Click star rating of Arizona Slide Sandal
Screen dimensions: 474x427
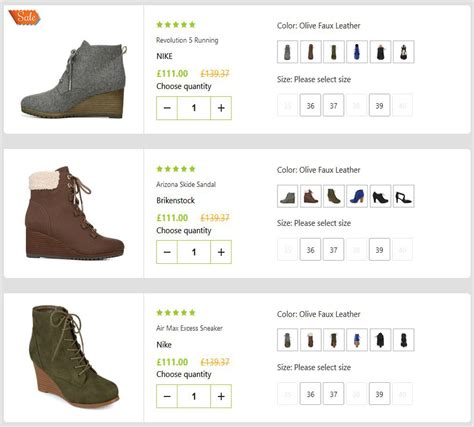pos(176,169)
